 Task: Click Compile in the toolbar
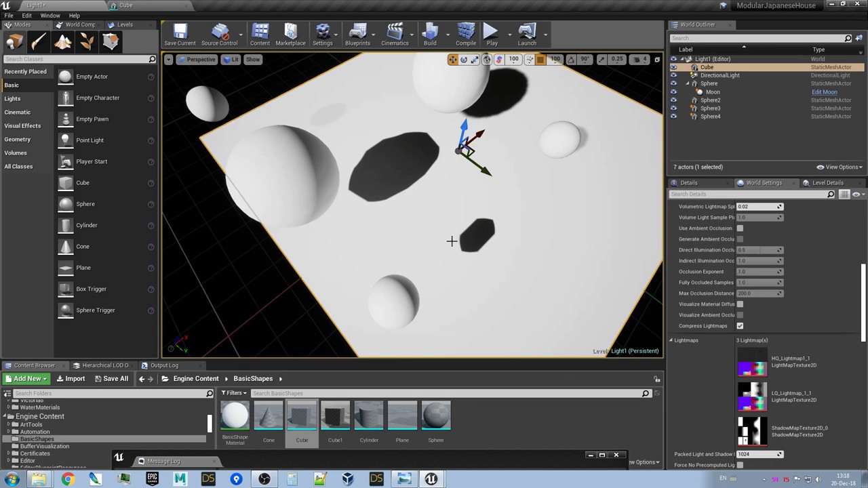click(x=466, y=35)
